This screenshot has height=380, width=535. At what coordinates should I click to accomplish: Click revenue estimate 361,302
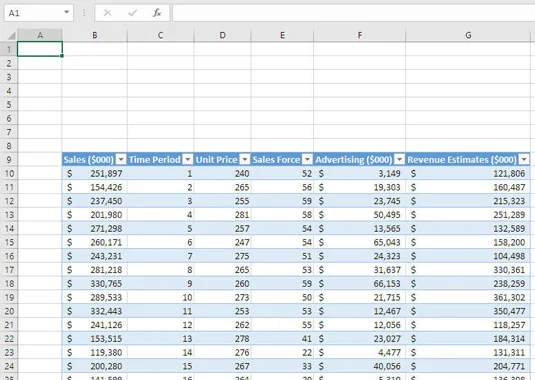pos(509,297)
